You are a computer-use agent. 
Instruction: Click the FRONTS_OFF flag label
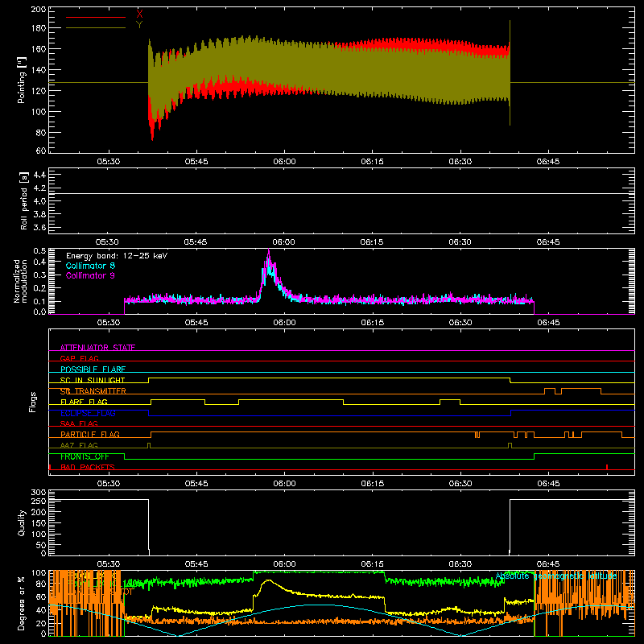[x=85, y=456]
